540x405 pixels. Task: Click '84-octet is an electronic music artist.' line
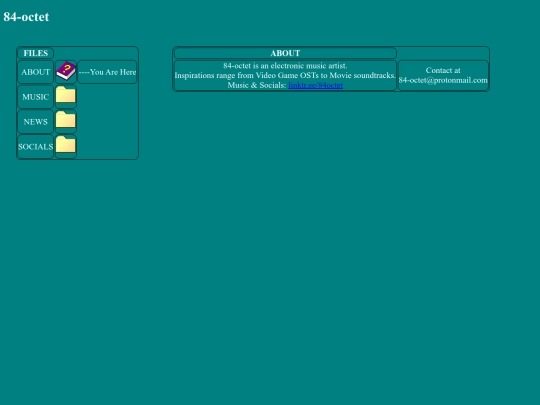point(285,65)
